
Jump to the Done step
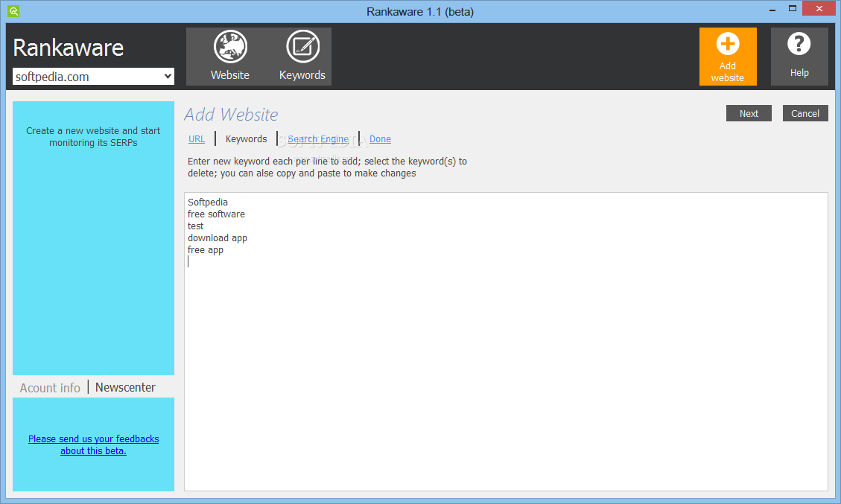point(380,139)
